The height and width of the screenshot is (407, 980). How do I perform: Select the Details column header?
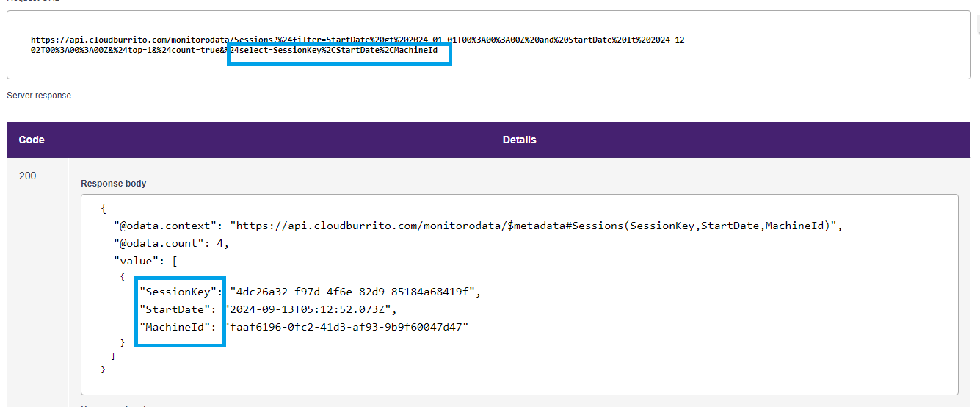[519, 140]
